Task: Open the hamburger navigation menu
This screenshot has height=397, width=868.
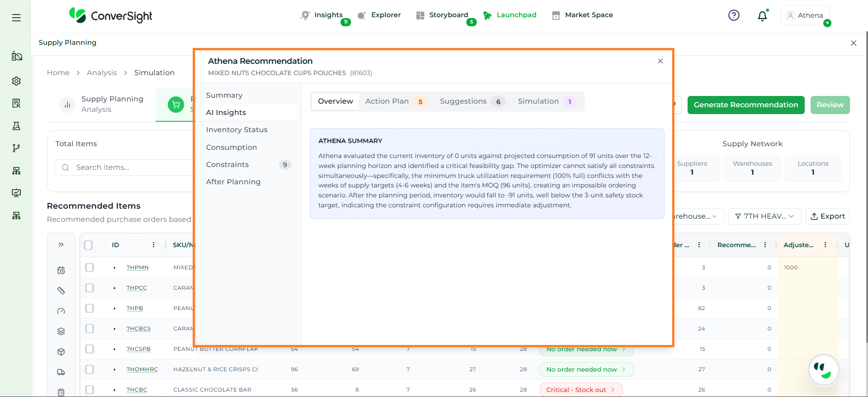Action: coord(16,18)
